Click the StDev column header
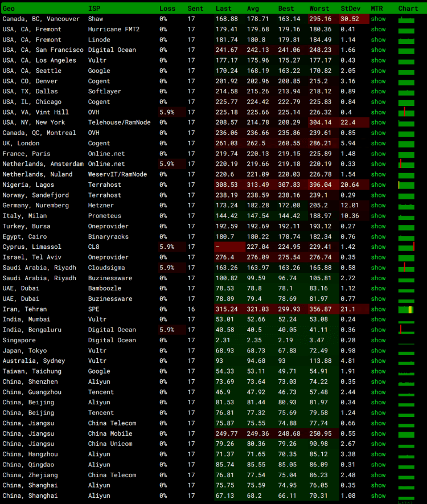This screenshot has height=504, width=427. coord(351,9)
